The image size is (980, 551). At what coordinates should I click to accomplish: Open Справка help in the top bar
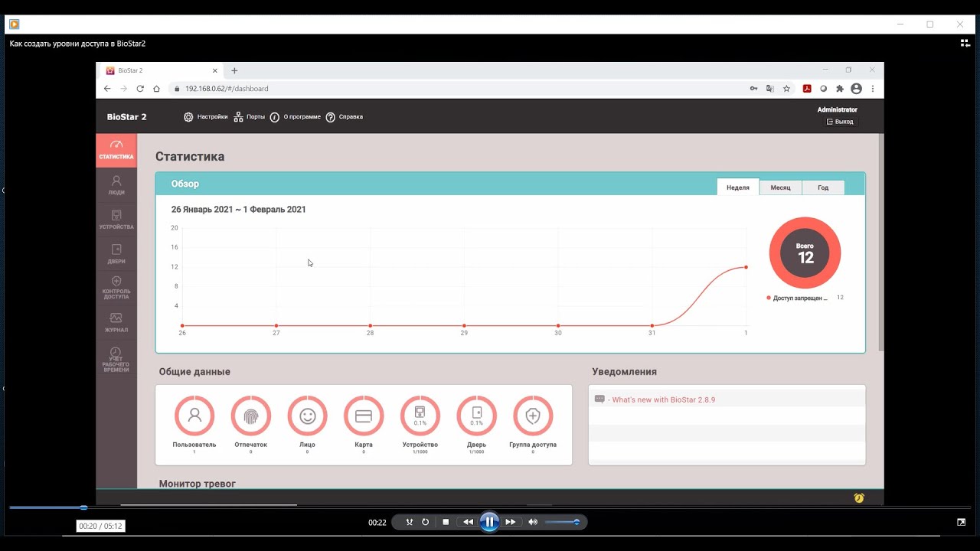pyautogui.click(x=345, y=117)
